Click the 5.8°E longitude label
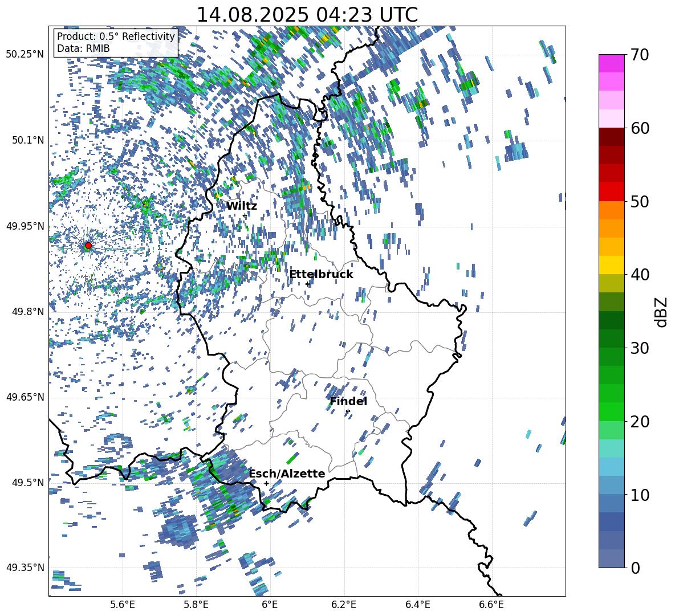The image size is (675, 616). coord(196,605)
